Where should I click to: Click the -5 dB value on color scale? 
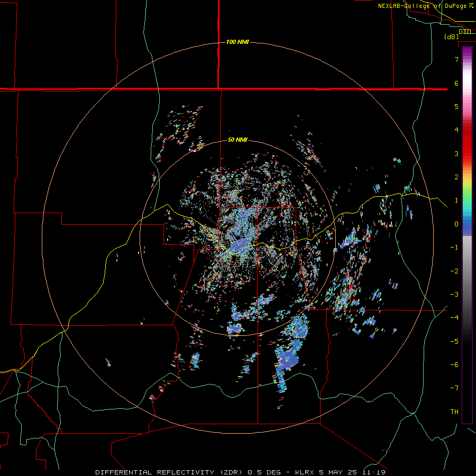[x=454, y=342]
